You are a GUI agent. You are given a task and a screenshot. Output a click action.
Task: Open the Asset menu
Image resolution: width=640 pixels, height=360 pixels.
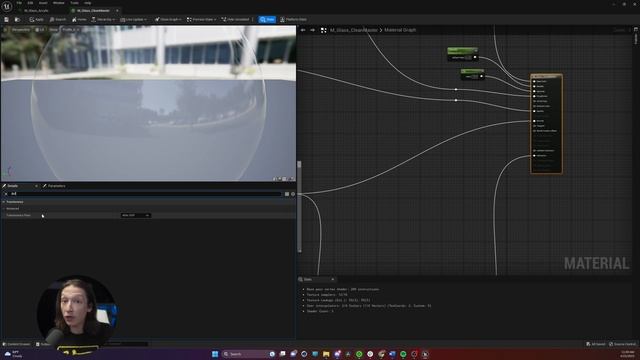tap(43, 3)
